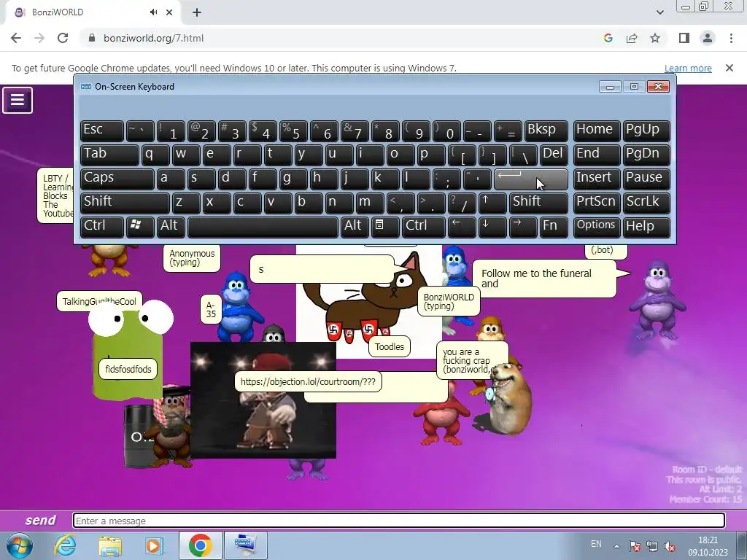Screen dimensions: 747x560
Task: Open Chrome side panel
Action: (x=684, y=38)
